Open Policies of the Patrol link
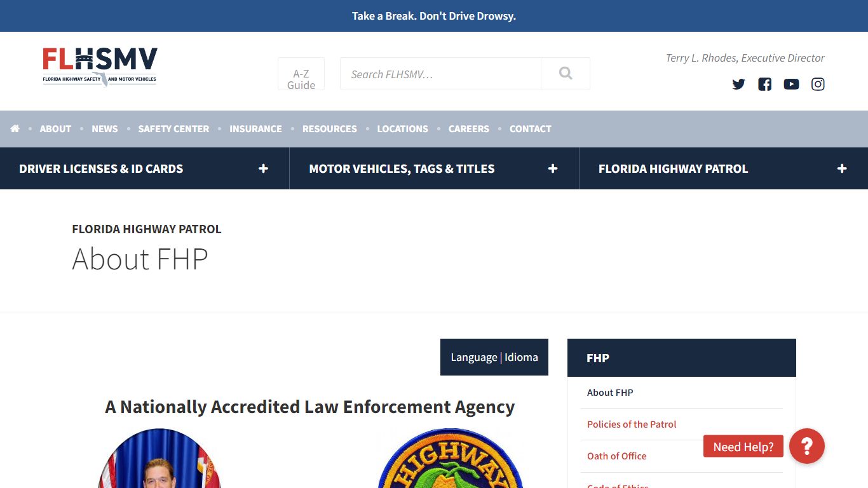This screenshot has height=488, width=868. [x=632, y=424]
